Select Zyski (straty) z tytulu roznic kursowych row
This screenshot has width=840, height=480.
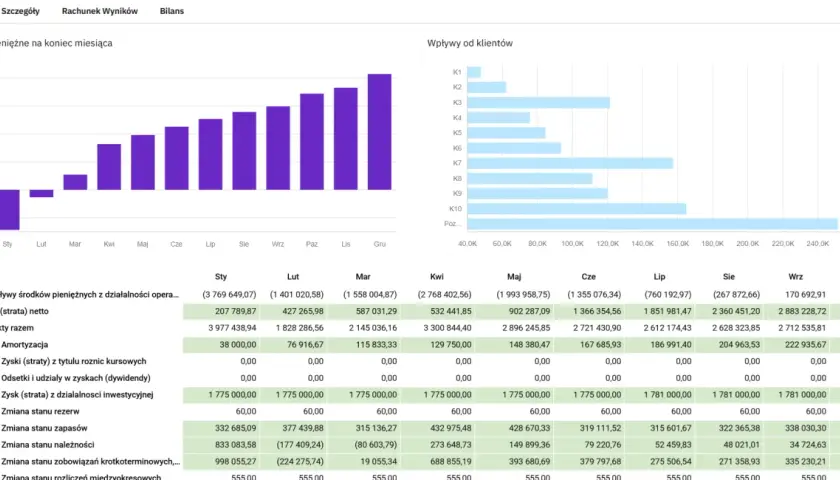pyautogui.click(x=73, y=361)
